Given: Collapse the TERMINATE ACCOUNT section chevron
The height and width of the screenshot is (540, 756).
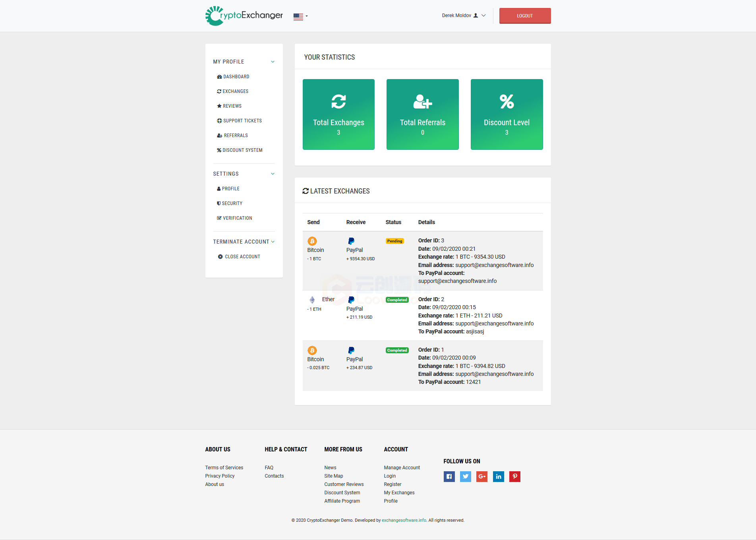Looking at the screenshot, I should tap(273, 242).
